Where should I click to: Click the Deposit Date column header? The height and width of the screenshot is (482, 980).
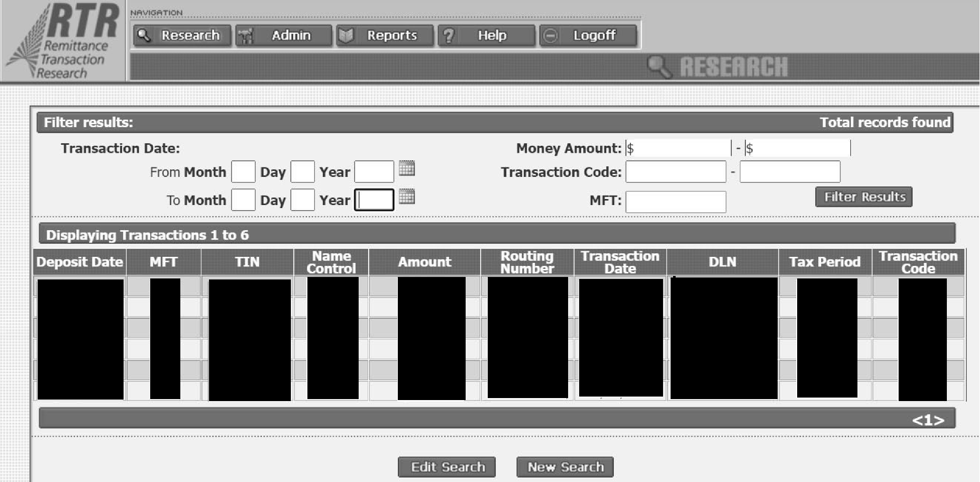(79, 262)
